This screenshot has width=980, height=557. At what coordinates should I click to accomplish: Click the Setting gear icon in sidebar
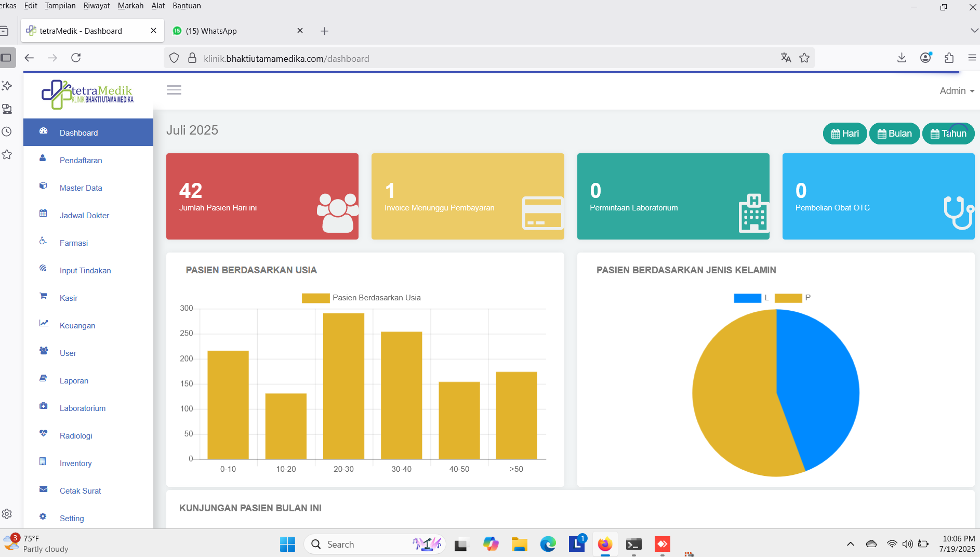tap(43, 516)
